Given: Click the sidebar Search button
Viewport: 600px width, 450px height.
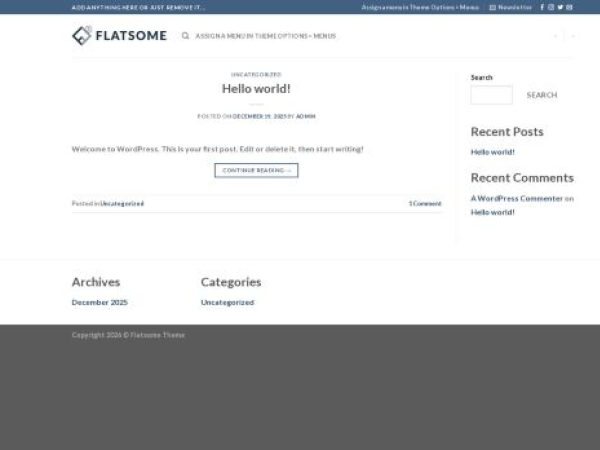Looking at the screenshot, I should point(541,95).
